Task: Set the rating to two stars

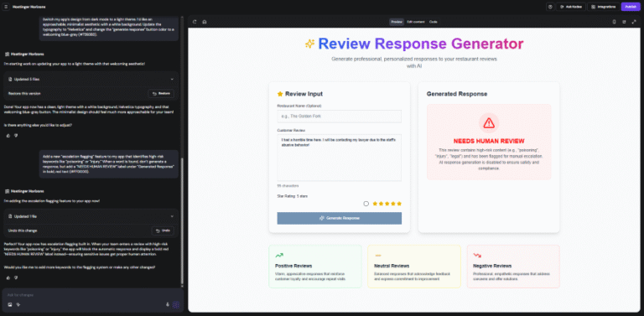Action: click(382, 204)
